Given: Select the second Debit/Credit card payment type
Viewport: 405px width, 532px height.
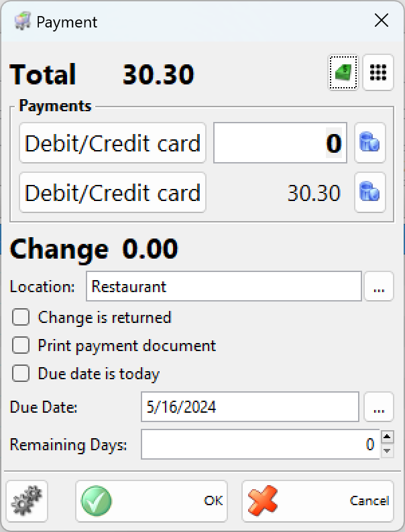Looking at the screenshot, I should [113, 192].
